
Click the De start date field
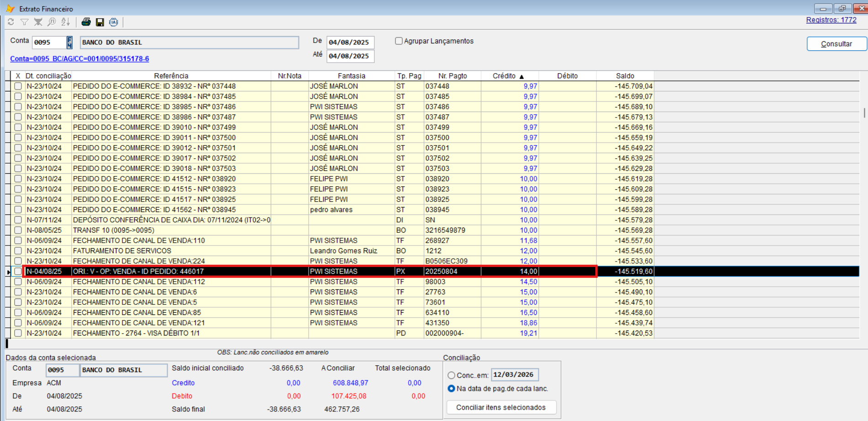click(x=350, y=43)
